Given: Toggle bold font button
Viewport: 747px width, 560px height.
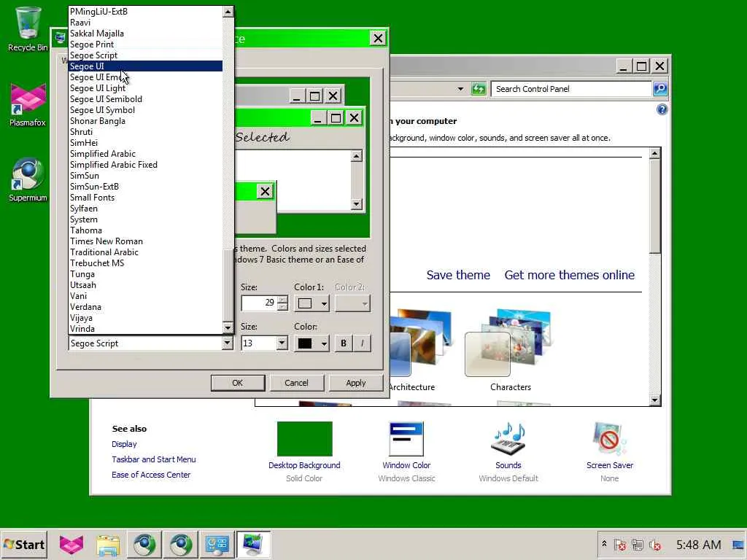Looking at the screenshot, I should coord(343,343).
